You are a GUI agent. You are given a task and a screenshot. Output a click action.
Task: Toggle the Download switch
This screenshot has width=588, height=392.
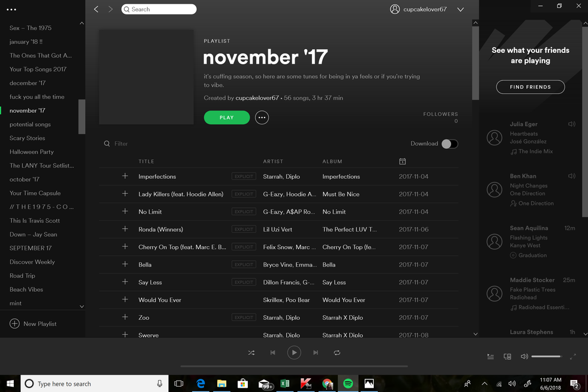point(449,143)
